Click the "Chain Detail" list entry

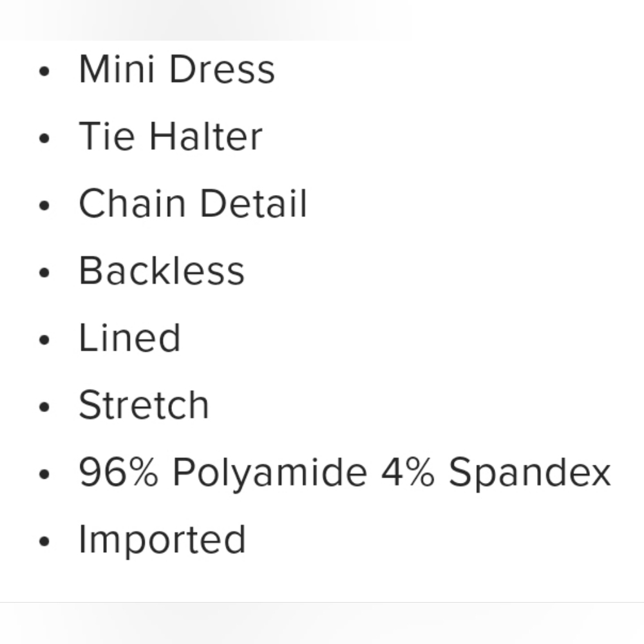click(x=193, y=204)
